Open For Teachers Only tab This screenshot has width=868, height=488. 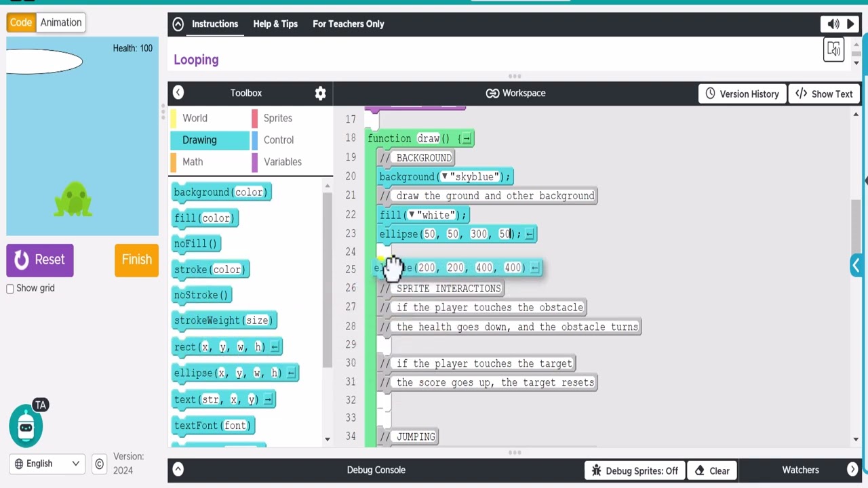[x=349, y=24]
